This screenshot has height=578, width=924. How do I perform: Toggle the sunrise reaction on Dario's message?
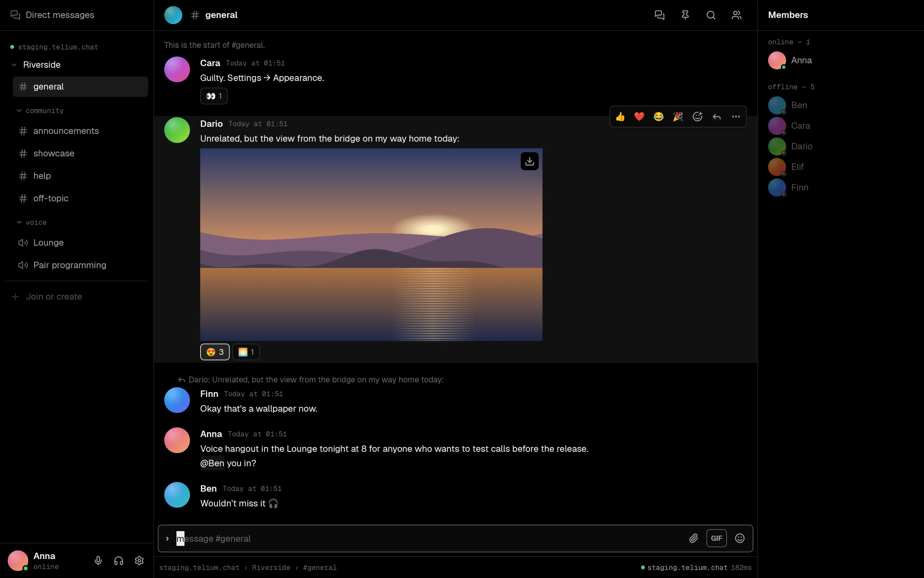[x=246, y=352]
